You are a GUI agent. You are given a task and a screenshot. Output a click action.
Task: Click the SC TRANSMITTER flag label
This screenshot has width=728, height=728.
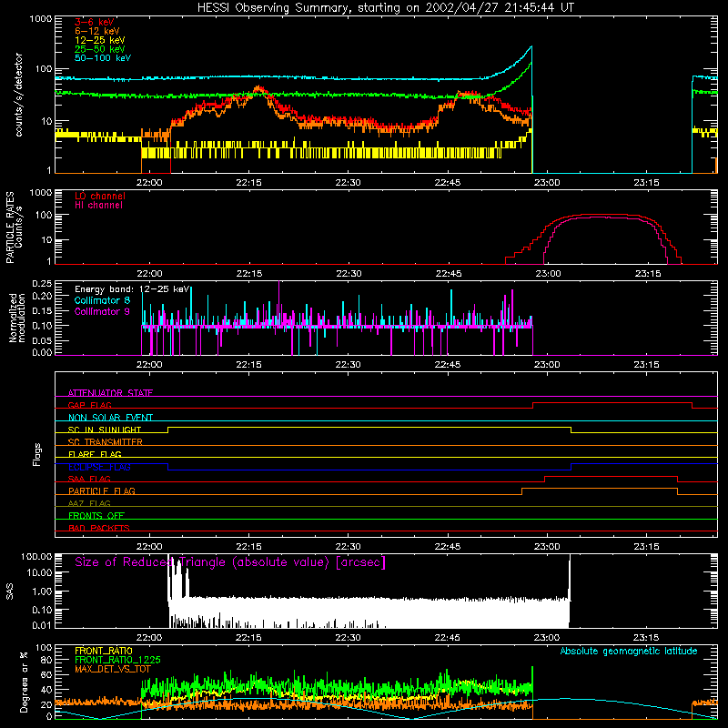point(106,442)
